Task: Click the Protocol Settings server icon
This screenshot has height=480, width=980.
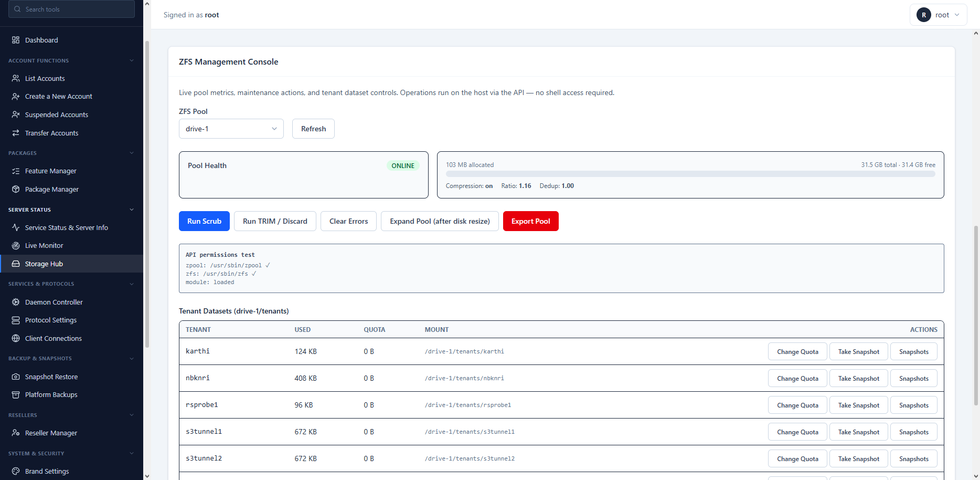Action: (x=16, y=320)
